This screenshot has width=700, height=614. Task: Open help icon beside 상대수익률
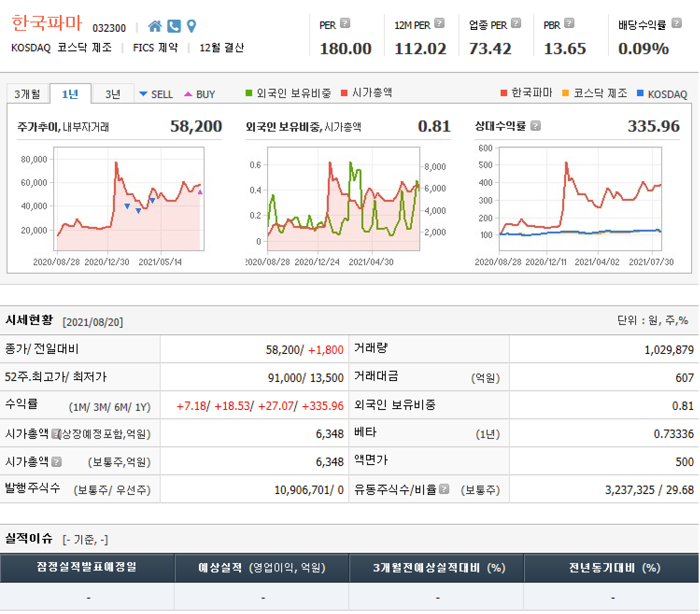point(536,126)
